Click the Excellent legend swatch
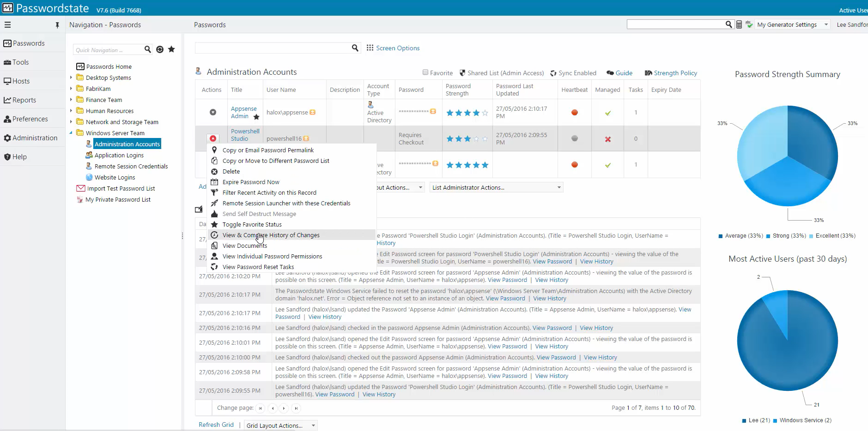Image resolution: width=868 pixels, height=431 pixels. [x=811, y=236]
